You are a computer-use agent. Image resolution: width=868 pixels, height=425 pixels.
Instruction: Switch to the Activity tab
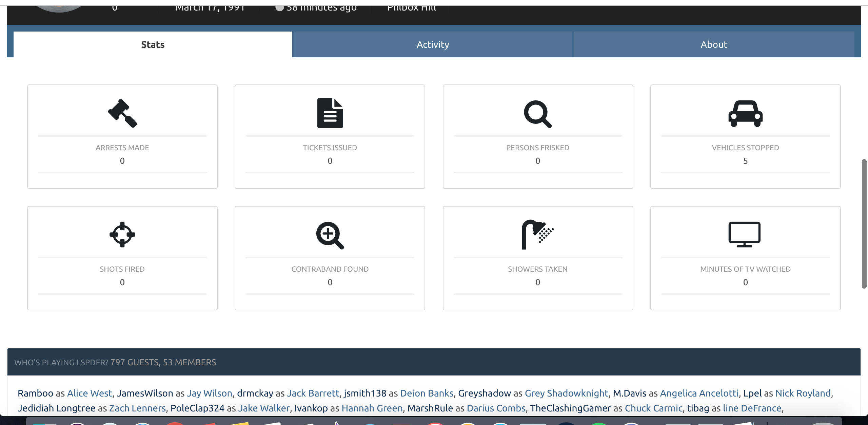pos(433,44)
